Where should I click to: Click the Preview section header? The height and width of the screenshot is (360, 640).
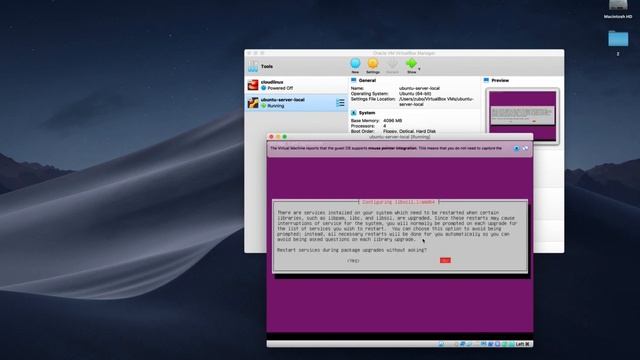[x=500, y=80]
